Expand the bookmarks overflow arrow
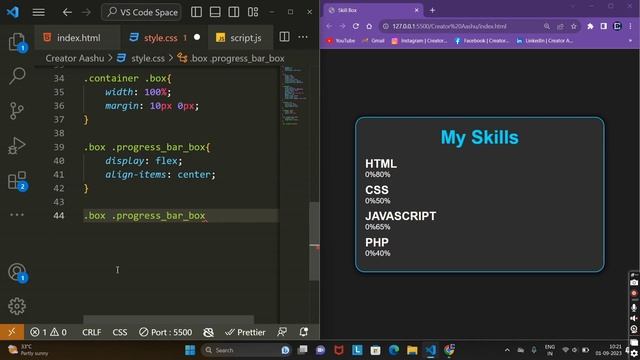Screen dimensions: 640x360 point(630,40)
